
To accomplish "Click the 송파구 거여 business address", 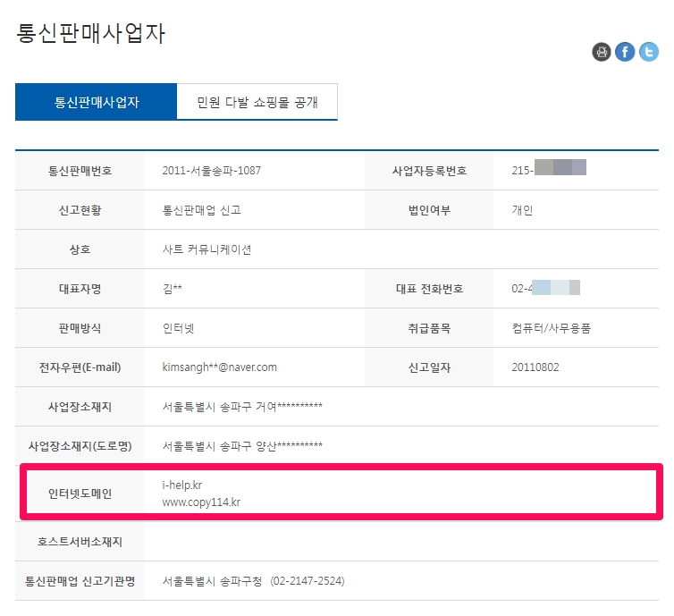I will point(242,407).
